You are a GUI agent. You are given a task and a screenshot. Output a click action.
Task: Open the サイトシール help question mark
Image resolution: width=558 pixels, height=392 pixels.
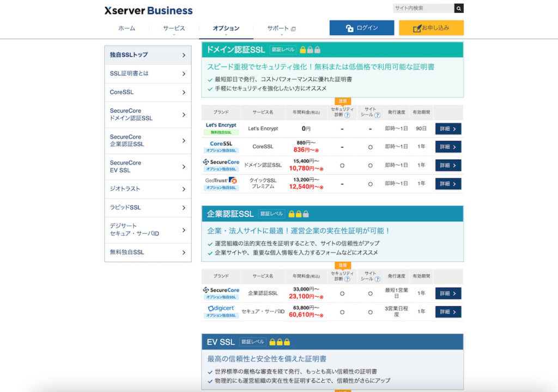click(x=377, y=115)
